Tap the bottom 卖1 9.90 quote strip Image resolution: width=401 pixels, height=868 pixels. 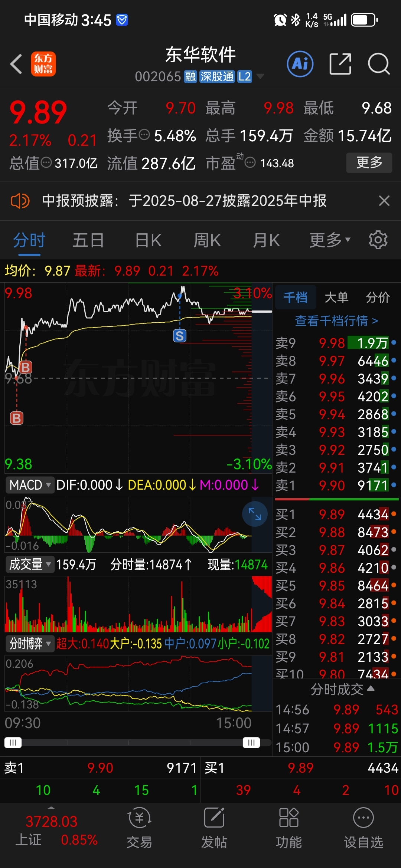[x=100, y=768]
